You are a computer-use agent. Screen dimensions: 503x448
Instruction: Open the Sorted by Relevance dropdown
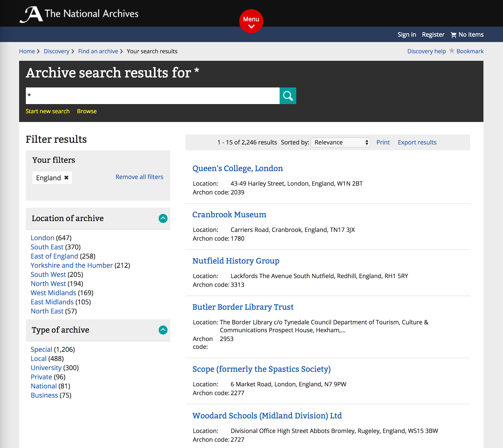pos(340,142)
